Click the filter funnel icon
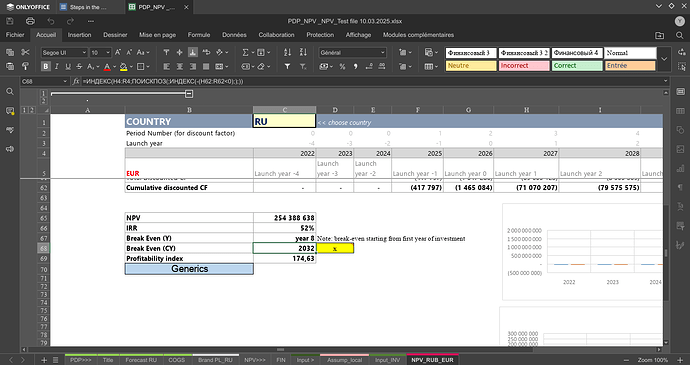This screenshot has width=690, height=365. click(x=287, y=66)
